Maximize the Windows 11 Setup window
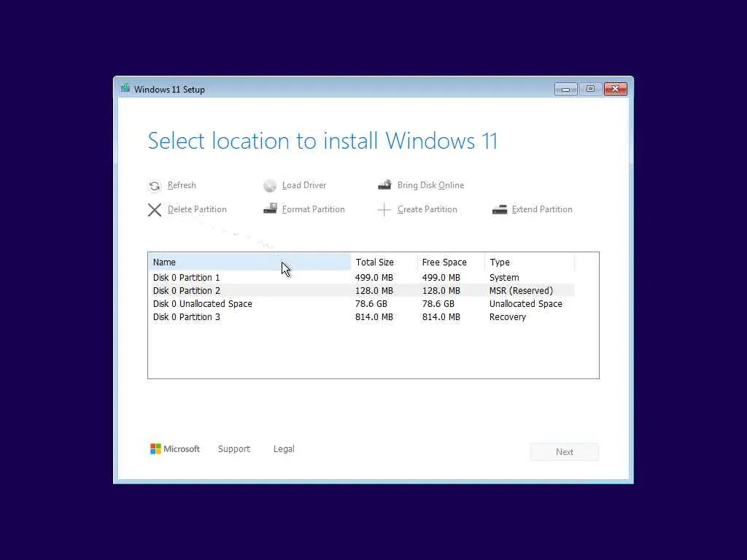Image resolution: width=747 pixels, height=560 pixels. pos(590,89)
